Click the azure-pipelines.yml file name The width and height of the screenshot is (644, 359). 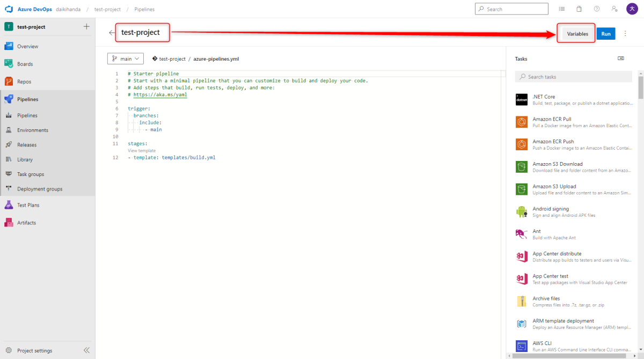pos(216,59)
